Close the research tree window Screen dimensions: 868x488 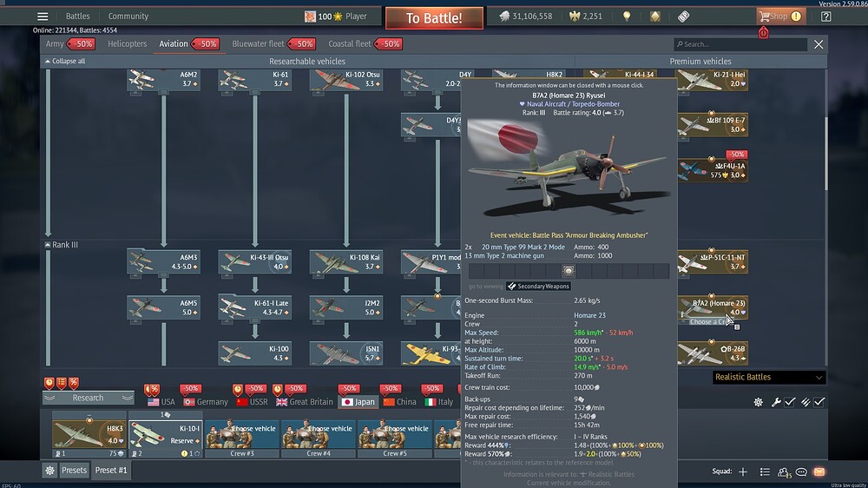(819, 44)
